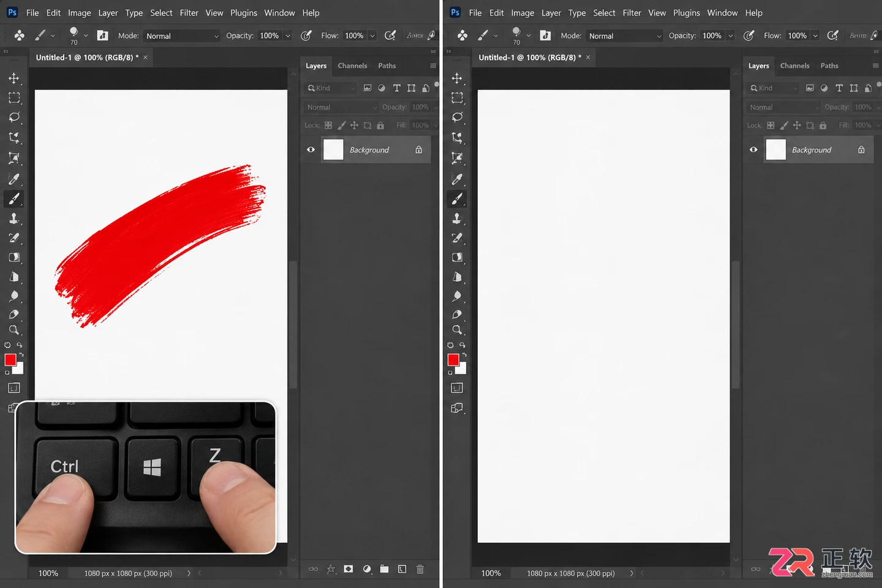Viewport: 882px width, 588px height.
Task: Add a layer style (fx) in red-stroke window
Action: click(x=331, y=569)
